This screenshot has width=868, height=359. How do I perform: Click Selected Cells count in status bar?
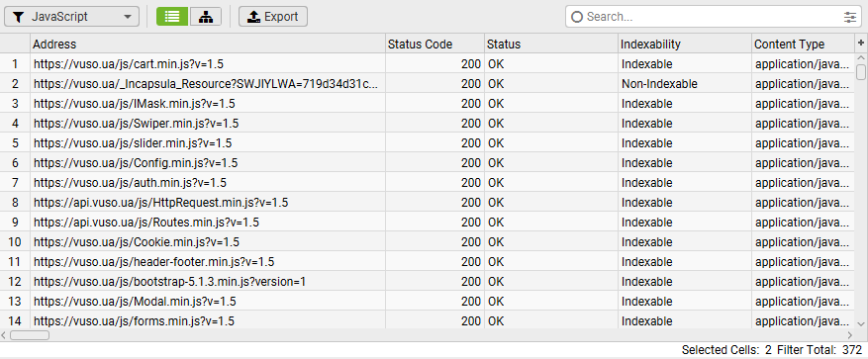coord(726,349)
